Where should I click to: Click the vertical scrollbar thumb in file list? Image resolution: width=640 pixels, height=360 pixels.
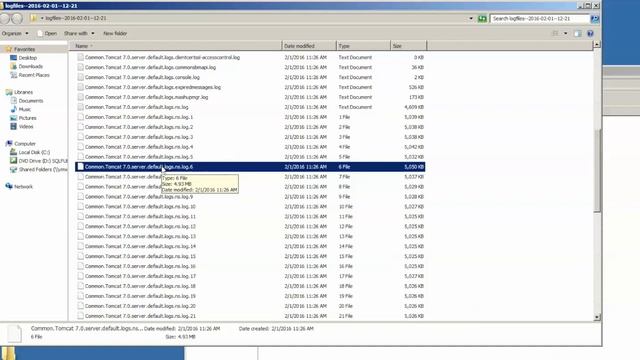pos(597,171)
